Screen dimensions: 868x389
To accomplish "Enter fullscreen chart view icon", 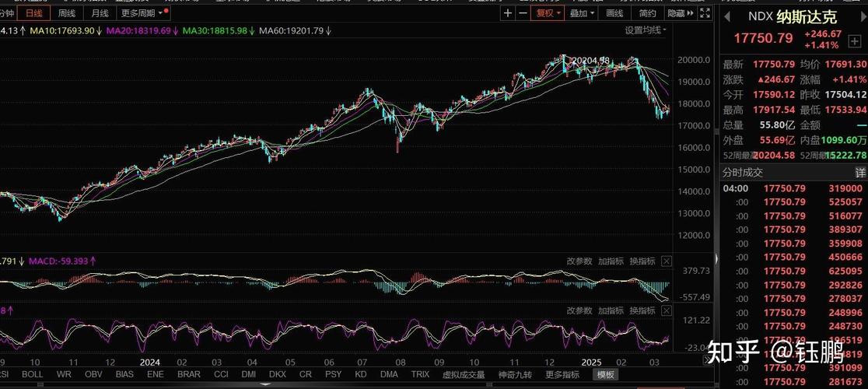I will [x=705, y=13].
